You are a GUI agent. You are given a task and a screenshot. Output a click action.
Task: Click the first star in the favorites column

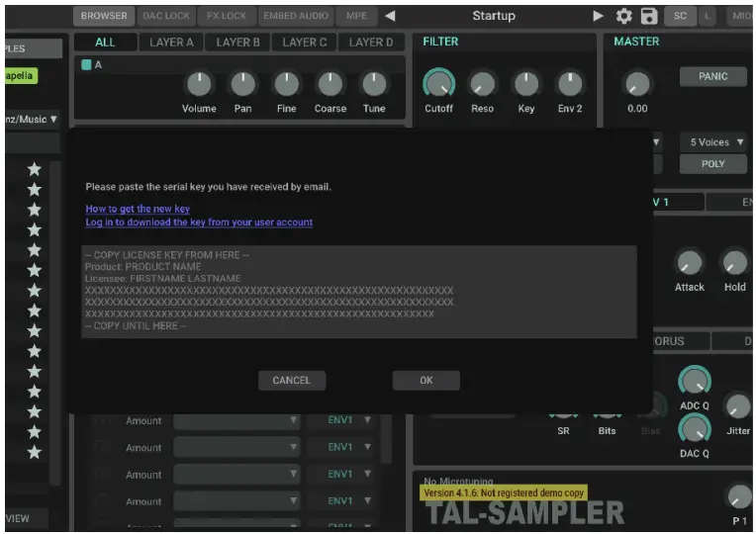(x=35, y=169)
